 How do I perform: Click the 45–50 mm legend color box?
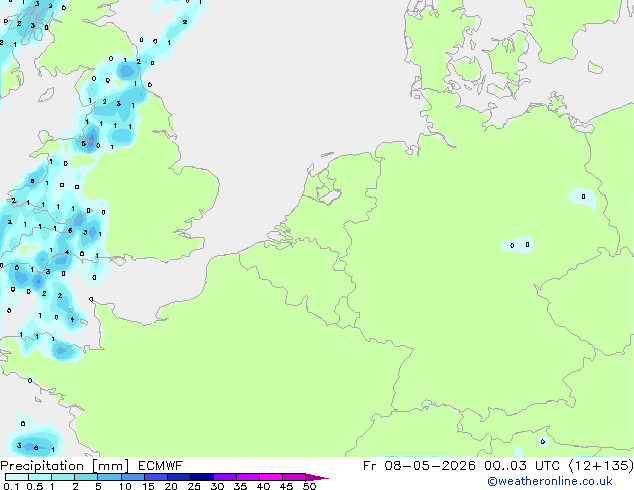click(294, 477)
